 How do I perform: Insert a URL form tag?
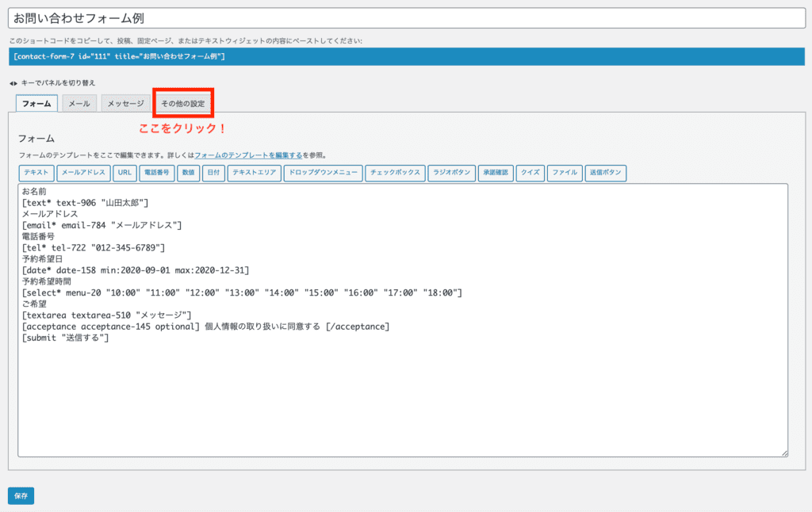124,173
